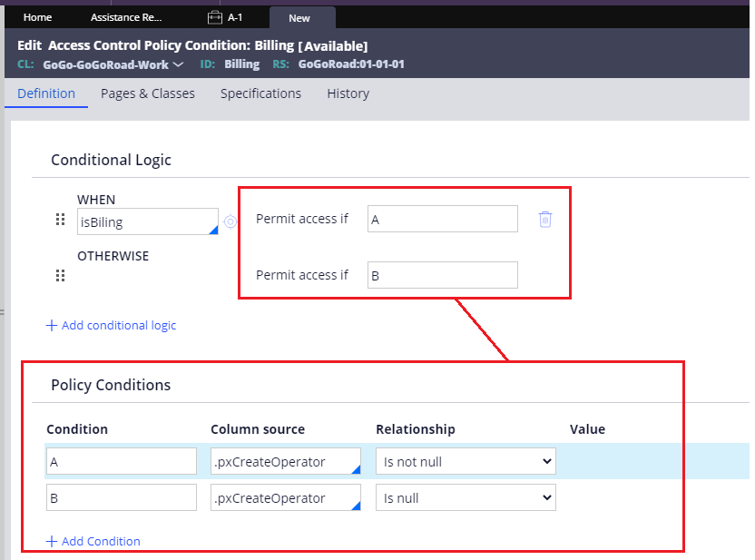Click the Add conditional logic link
755x560 pixels.
coord(111,326)
